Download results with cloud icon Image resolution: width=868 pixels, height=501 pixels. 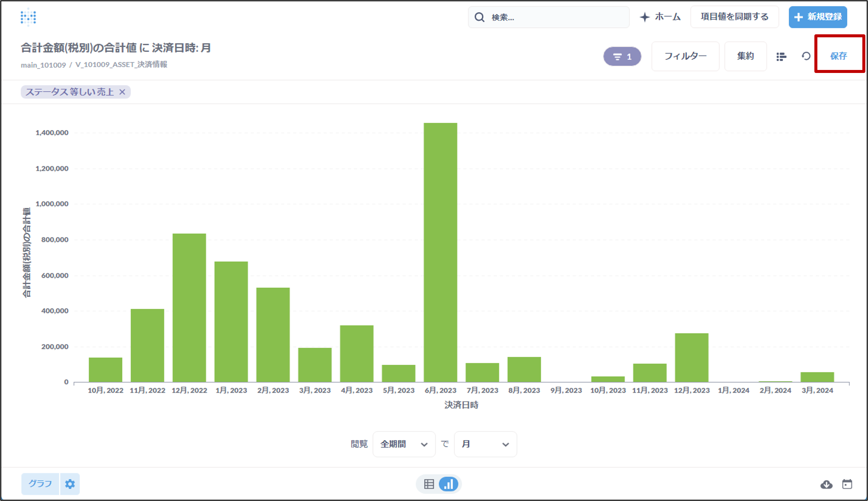click(x=826, y=484)
